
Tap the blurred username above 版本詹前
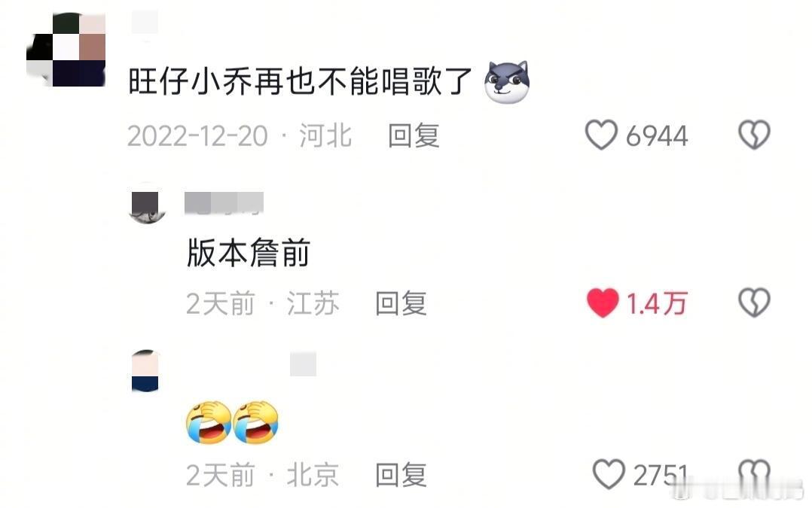tap(224, 202)
